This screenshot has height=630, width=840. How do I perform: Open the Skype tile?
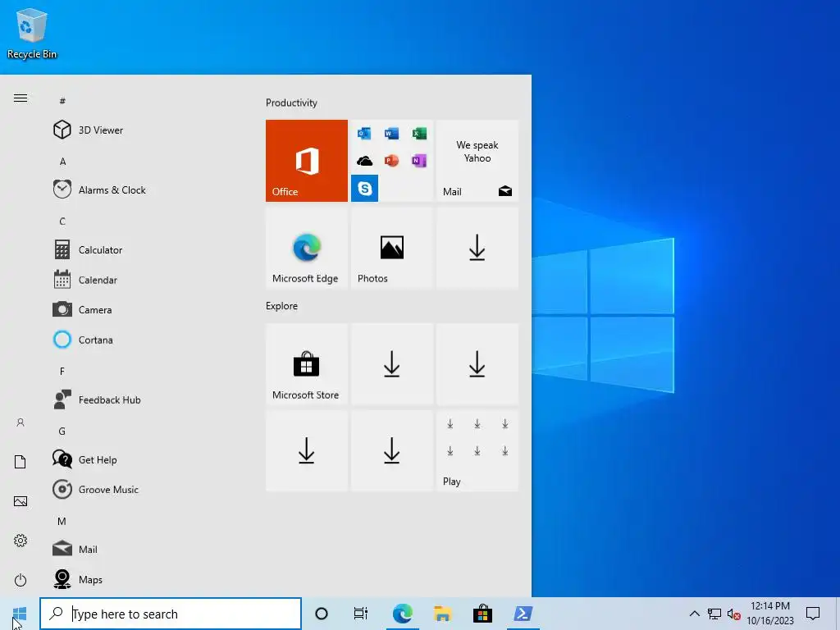365,189
